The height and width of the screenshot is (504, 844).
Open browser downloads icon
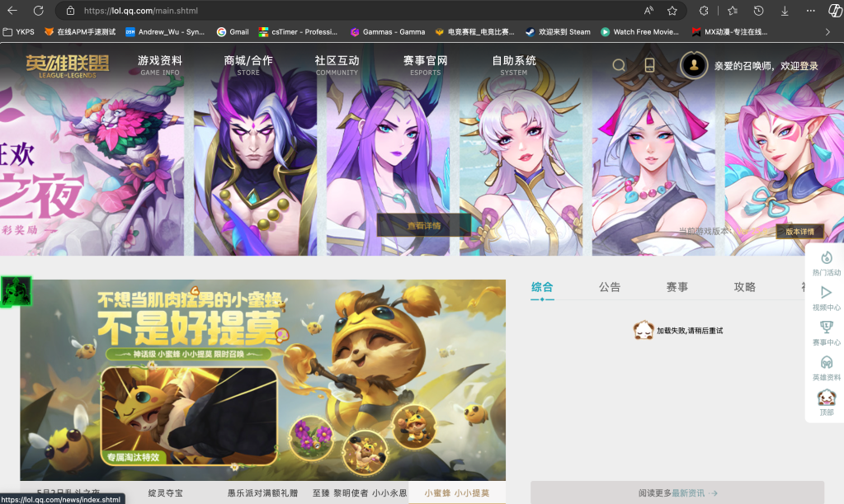(x=784, y=11)
